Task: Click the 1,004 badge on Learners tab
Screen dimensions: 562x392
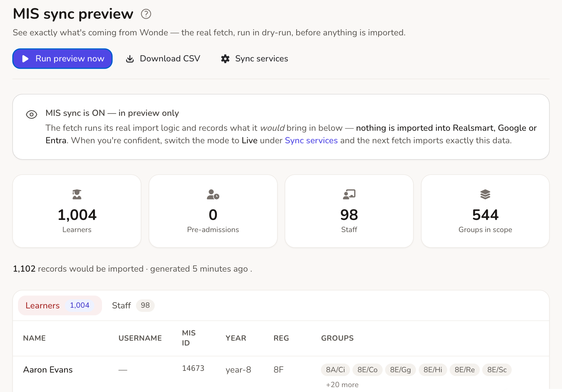Action: pos(80,305)
